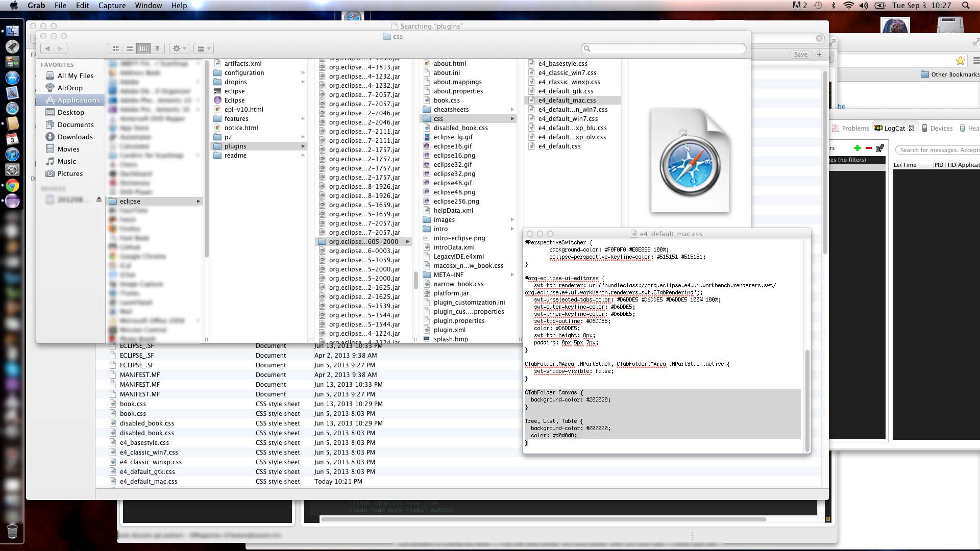Open the File menu
Image resolution: width=980 pixels, height=551 pixels.
(60, 6)
